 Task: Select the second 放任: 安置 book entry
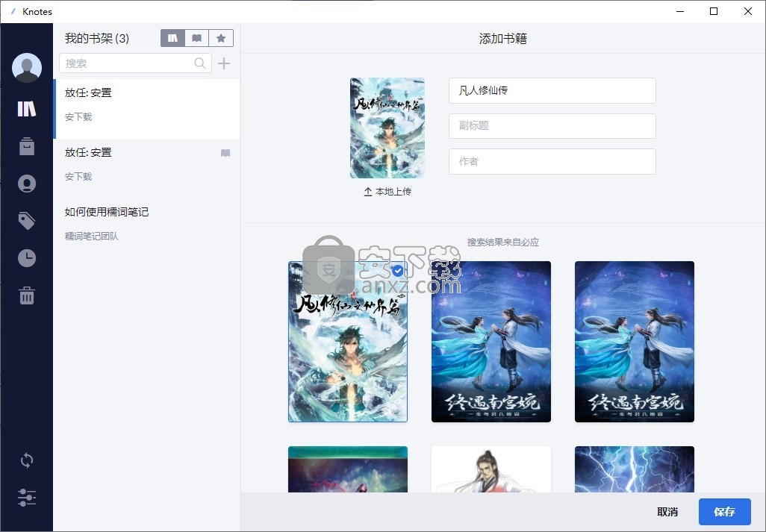146,169
